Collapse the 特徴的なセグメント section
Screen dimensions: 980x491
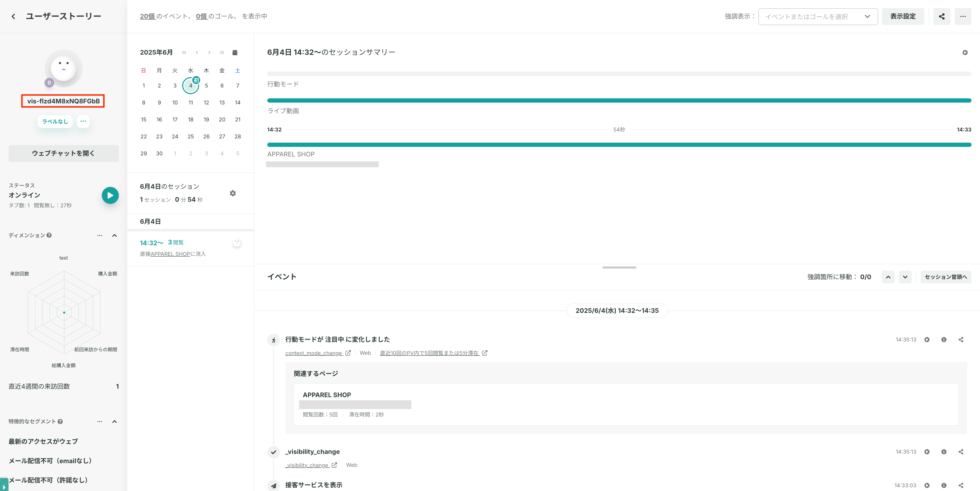click(115, 421)
